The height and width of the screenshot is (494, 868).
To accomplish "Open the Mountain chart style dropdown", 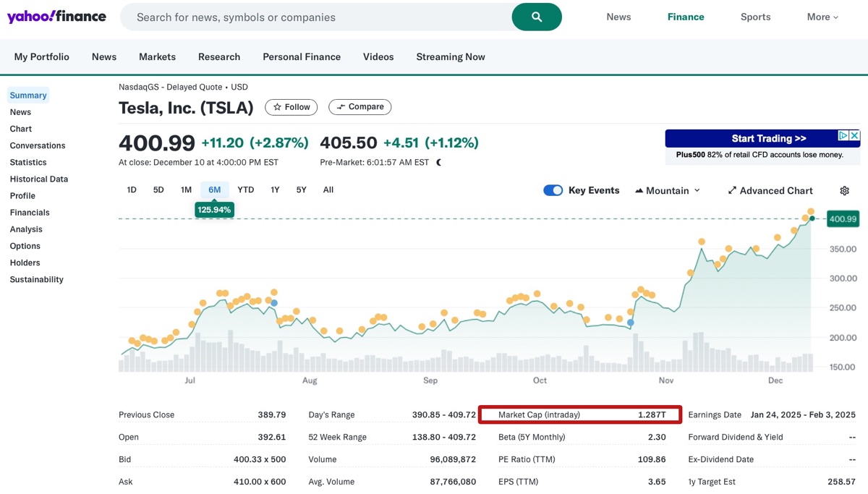I will (697, 190).
